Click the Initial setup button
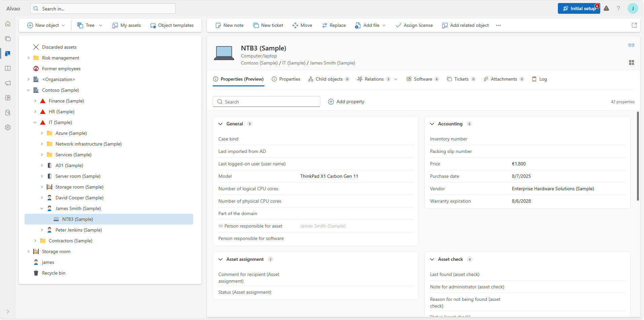Viewport: 644px width, 320px height. click(579, 8)
